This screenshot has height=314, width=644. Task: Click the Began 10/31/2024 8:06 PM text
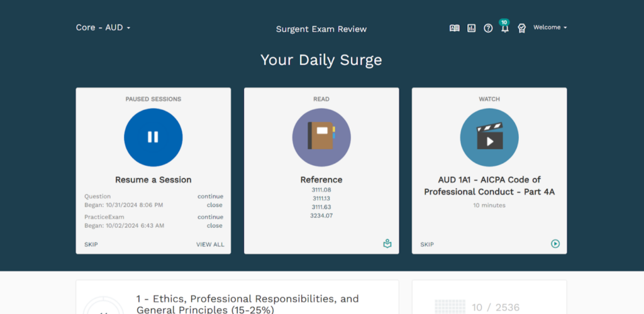pyautogui.click(x=124, y=205)
